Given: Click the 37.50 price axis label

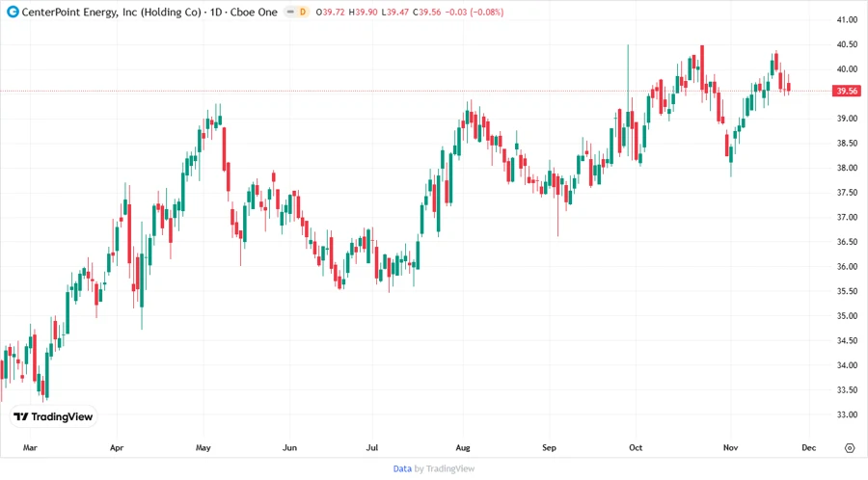Looking at the screenshot, I should click(847, 193).
